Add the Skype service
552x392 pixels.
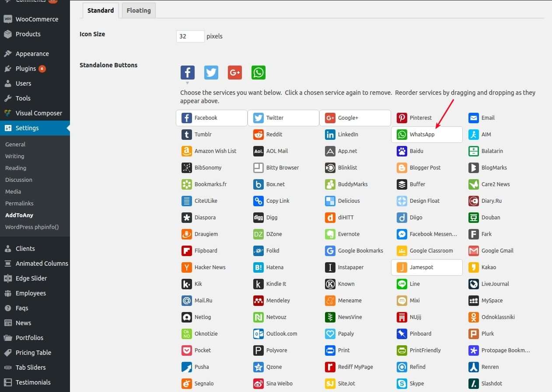point(426,384)
